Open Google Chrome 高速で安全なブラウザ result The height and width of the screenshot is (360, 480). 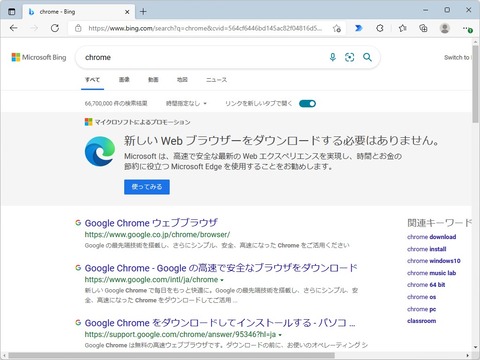click(221, 268)
